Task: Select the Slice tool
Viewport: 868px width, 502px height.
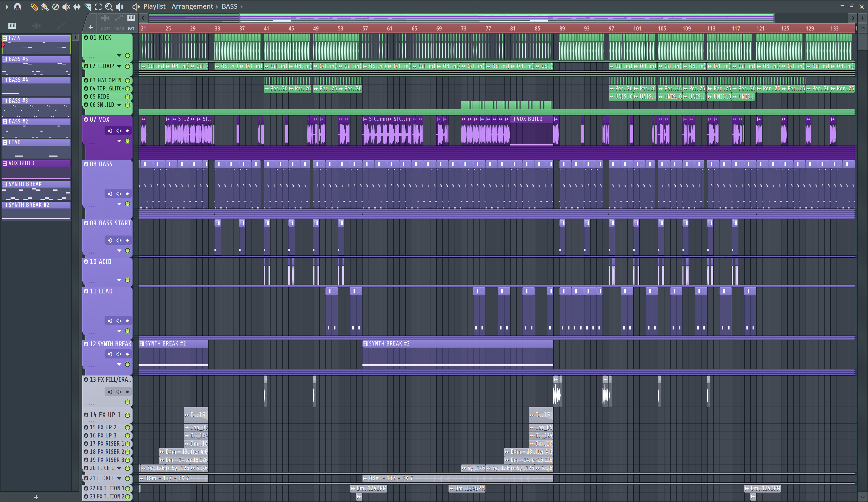Action: point(88,7)
